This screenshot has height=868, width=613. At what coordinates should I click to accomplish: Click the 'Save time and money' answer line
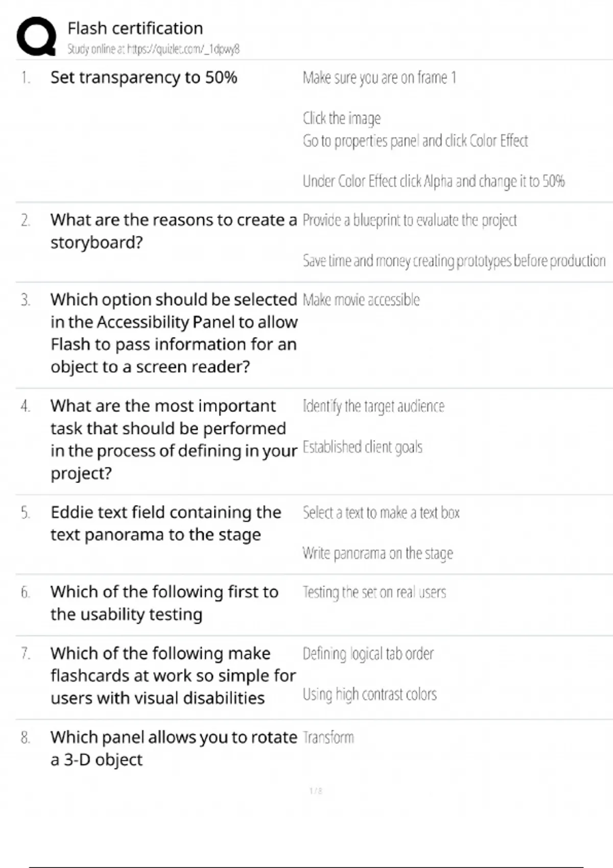[x=454, y=261]
